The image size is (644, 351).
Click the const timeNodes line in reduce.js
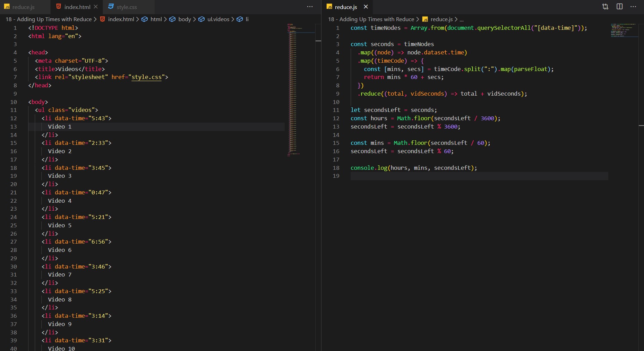[469, 28]
